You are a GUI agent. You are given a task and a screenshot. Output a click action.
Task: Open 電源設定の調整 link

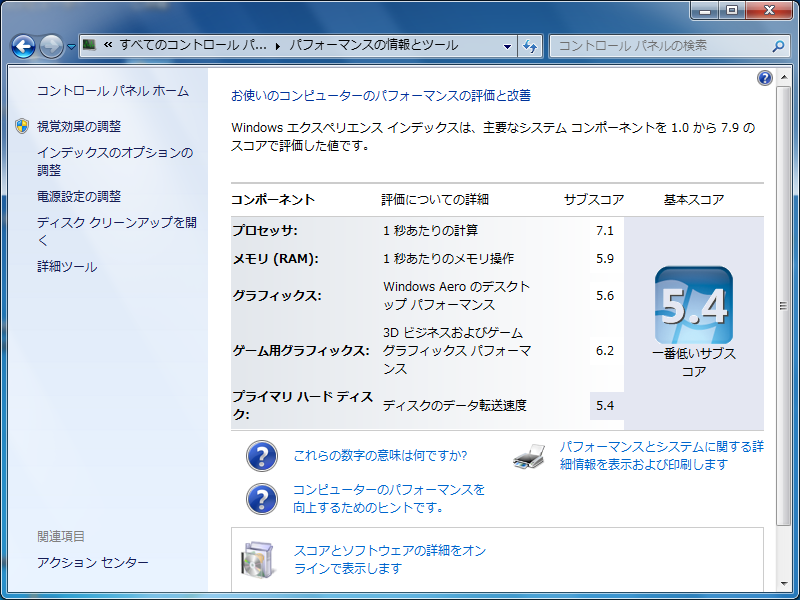(x=79, y=196)
